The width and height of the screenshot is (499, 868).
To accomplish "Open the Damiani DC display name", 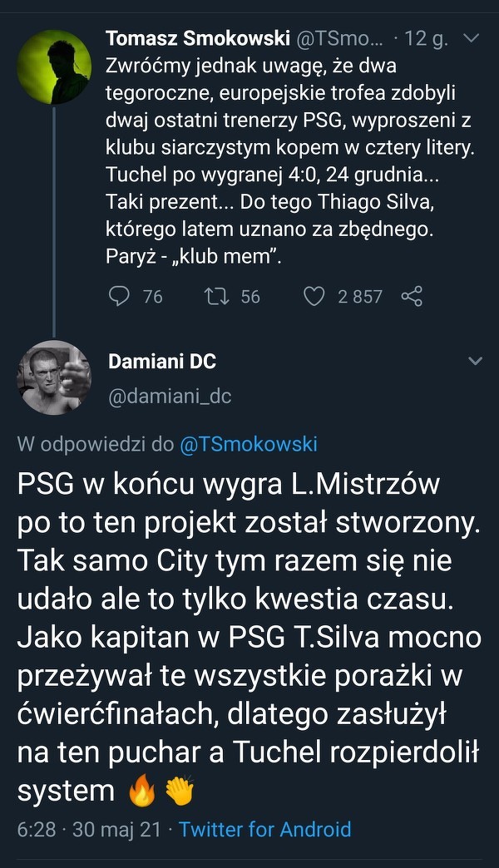I will pos(162,361).
